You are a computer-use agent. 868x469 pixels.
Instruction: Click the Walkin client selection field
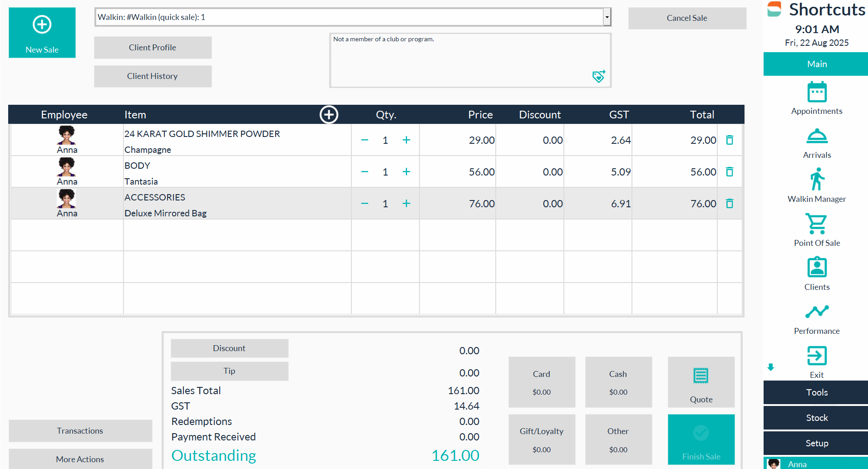click(349, 17)
